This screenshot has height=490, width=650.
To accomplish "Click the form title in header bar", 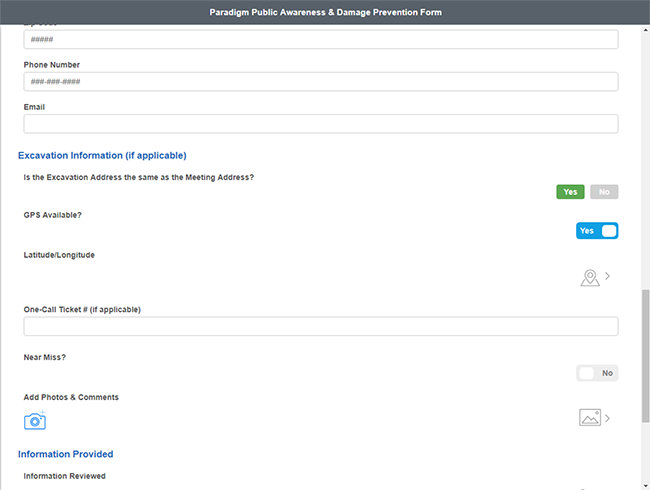I will (325, 12).
